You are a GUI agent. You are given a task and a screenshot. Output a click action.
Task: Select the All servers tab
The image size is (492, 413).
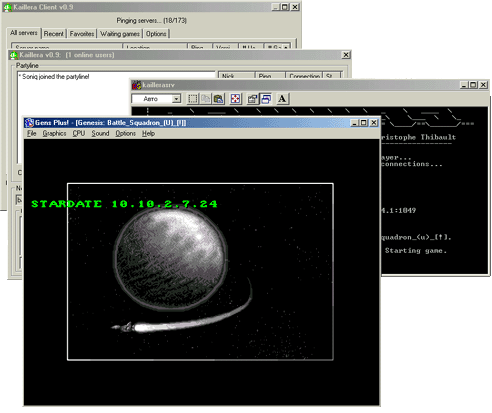pyautogui.click(x=24, y=33)
